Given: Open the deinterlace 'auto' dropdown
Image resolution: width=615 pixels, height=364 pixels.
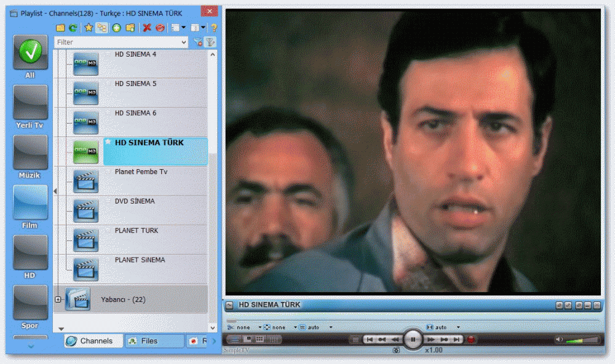Looking at the screenshot, I should (331, 327).
